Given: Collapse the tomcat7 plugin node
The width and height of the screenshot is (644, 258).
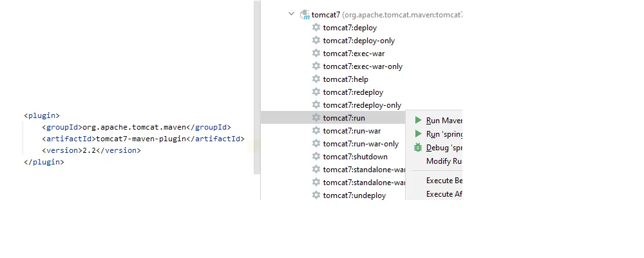Looking at the screenshot, I should [291, 14].
